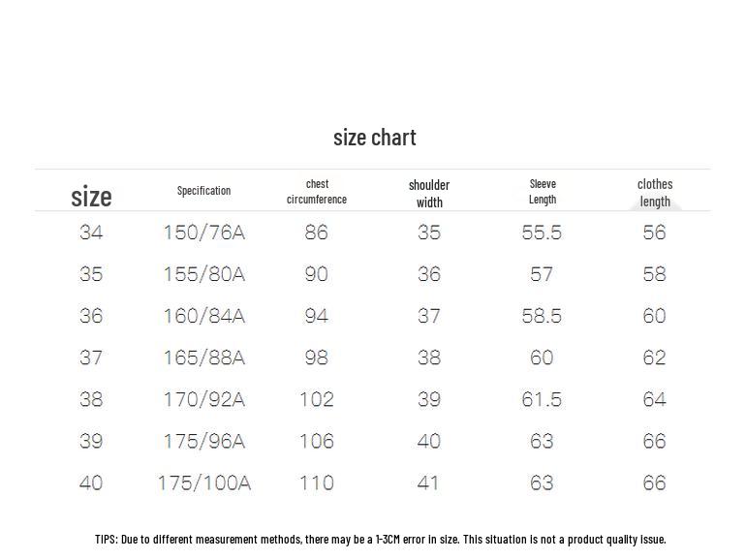Click specification 165/88A
Screen dimensions: 746x560
[204, 358]
